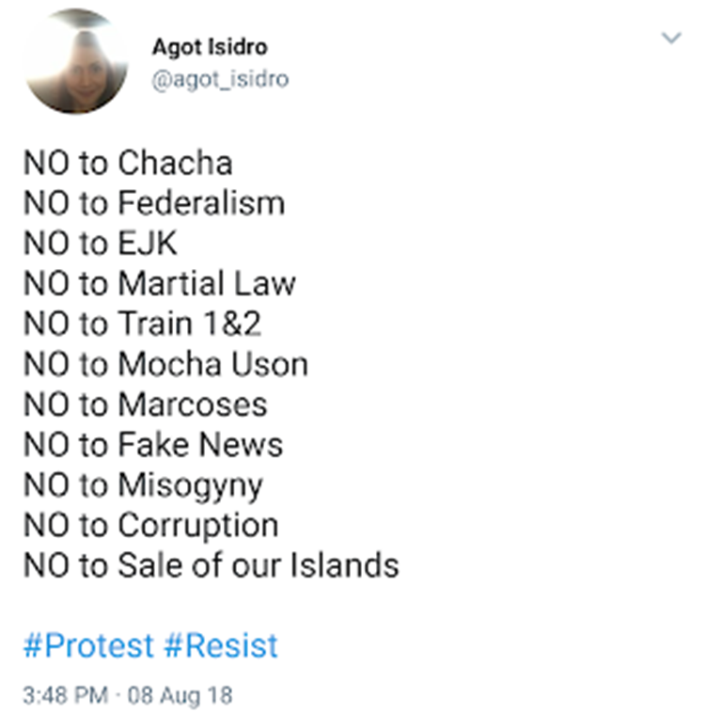The image size is (705, 728).
Task: Open the #Protest hashtag
Action: (x=88, y=646)
